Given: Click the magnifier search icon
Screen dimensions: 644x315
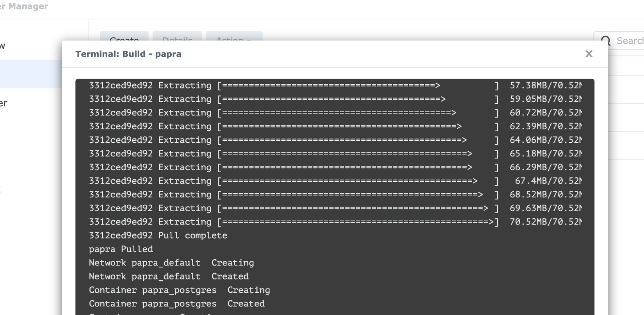Looking at the screenshot, I should [605, 41].
